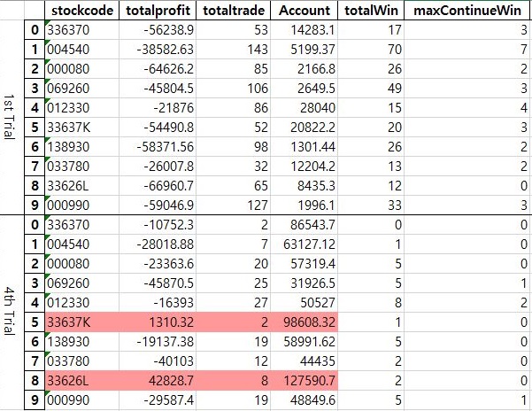Image resolution: width=532 pixels, height=411 pixels.
Task: Click the 1st Trial merged label cell
Action: [x=12, y=118]
